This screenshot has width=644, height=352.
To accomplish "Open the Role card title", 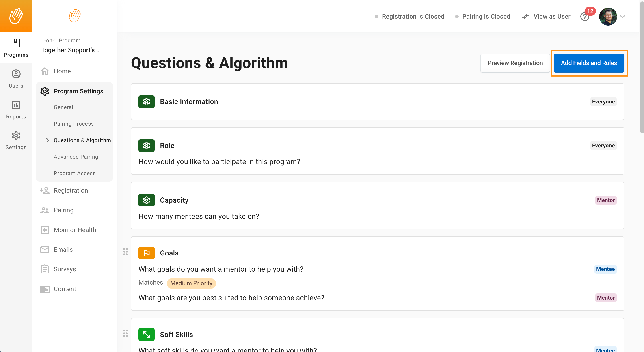I will pyautogui.click(x=167, y=145).
